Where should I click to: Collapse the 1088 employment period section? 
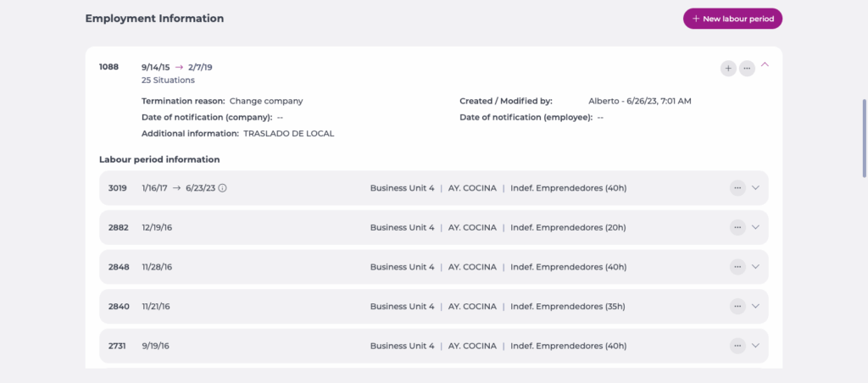tap(765, 64)
